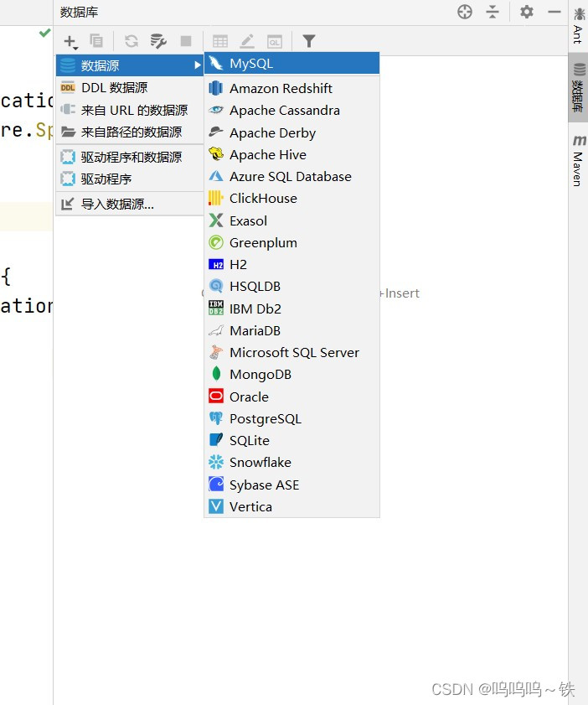Choose 来自 URL 的数据源

130,110
